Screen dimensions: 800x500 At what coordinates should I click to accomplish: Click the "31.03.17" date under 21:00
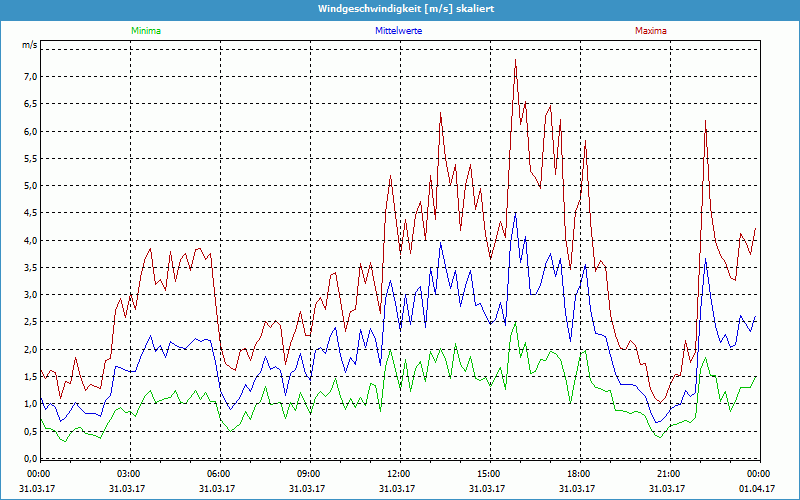coord(667,488)
